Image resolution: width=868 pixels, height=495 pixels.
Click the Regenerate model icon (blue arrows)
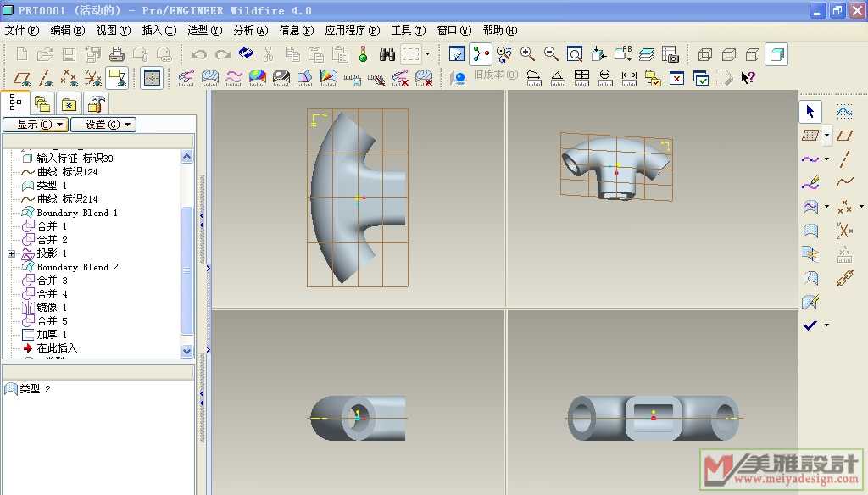(246, 53)
